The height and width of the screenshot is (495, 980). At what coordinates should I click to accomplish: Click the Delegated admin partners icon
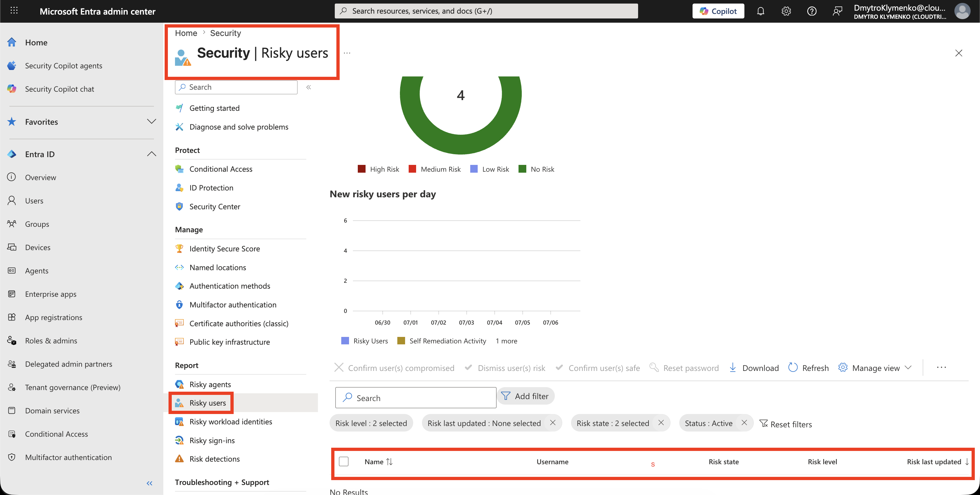pos(12,364)
